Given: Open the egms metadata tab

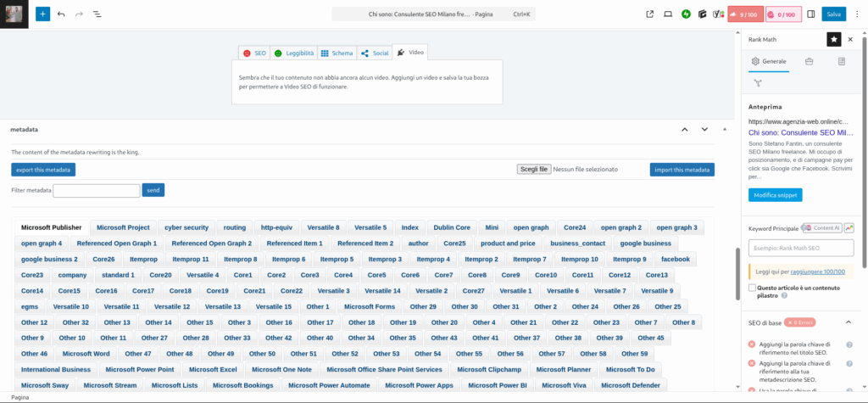Looking at the screenshot, I should [30, 306].
